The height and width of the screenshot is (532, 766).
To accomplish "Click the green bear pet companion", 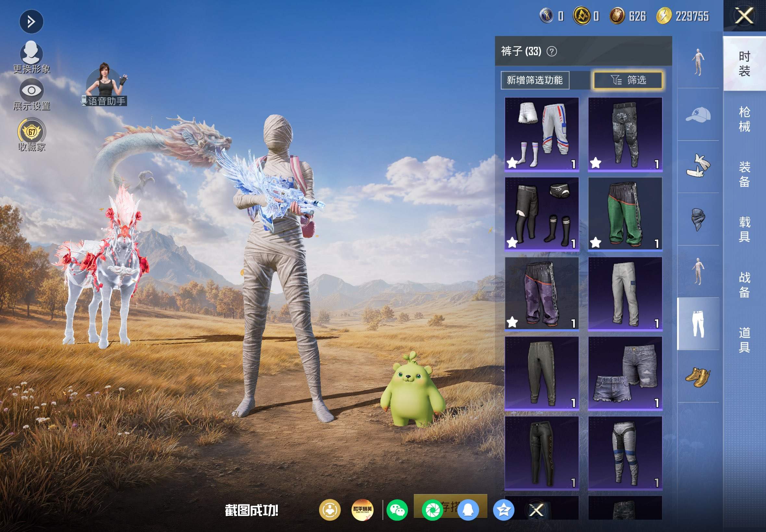I will pos(413,390).
